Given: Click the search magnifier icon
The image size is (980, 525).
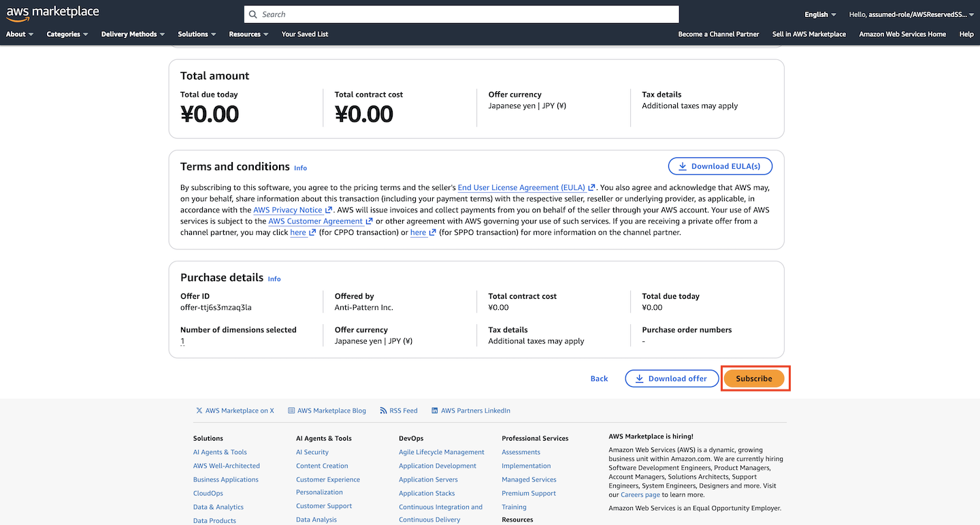Looking at the screenshot, I should tap(253, 14).
